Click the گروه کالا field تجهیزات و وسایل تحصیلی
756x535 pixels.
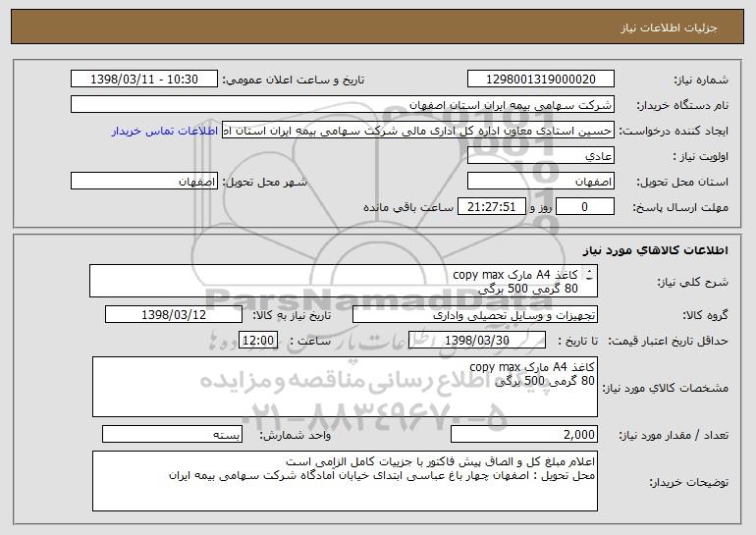(x=475, y=315)
